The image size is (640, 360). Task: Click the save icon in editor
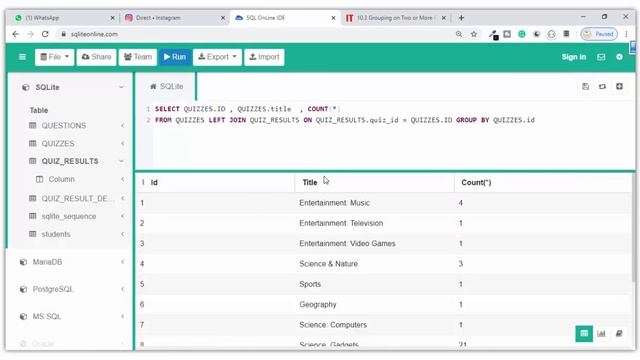[x=585, y=87]
